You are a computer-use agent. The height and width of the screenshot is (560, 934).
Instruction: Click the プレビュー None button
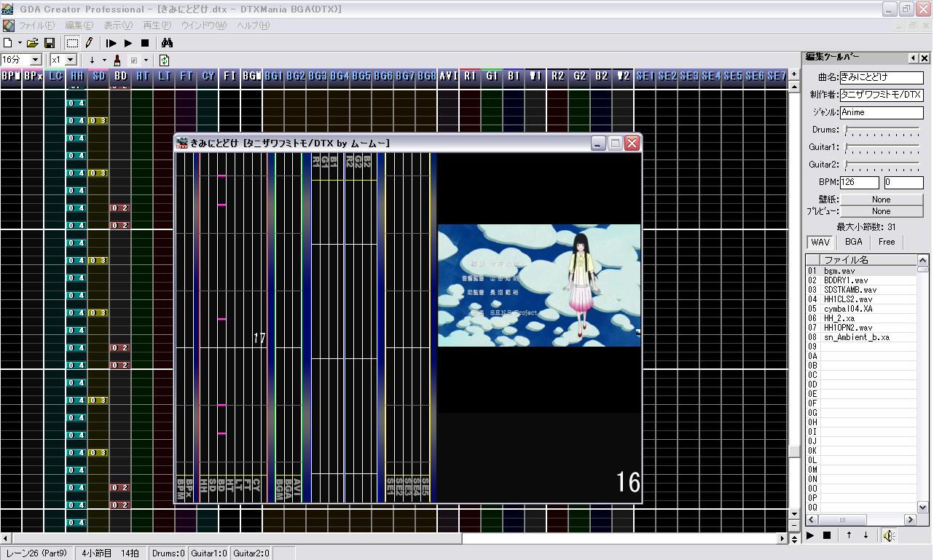[882, 211]
